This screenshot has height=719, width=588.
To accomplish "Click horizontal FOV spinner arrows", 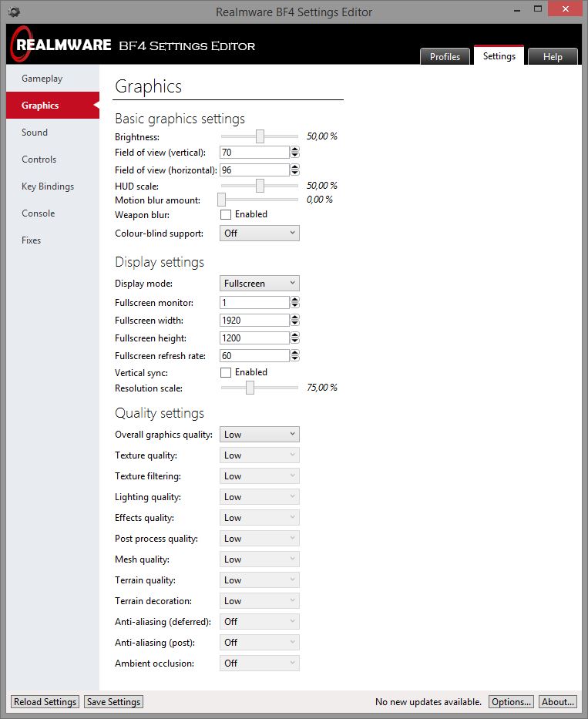I will [x=295, y=170].
